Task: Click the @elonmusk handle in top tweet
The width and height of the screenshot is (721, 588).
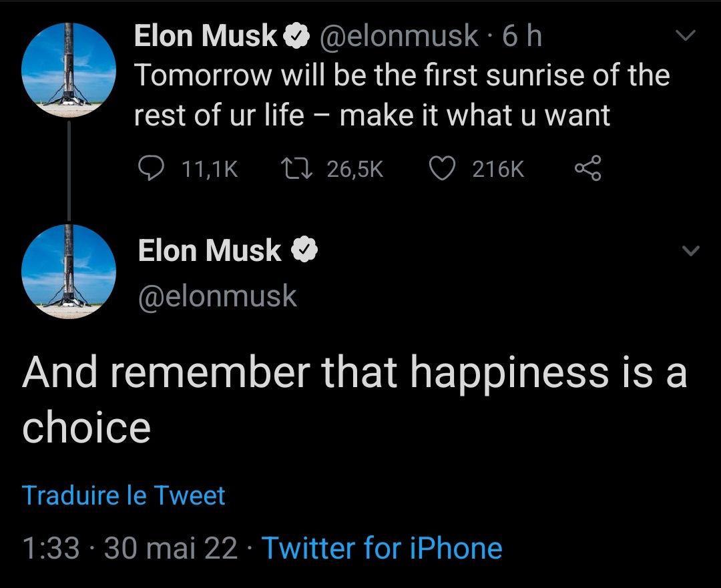Action: 399,37
